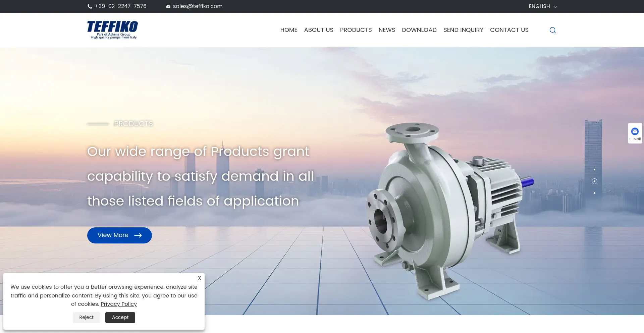Select the third slide indicator dot

tap(594, 193)
